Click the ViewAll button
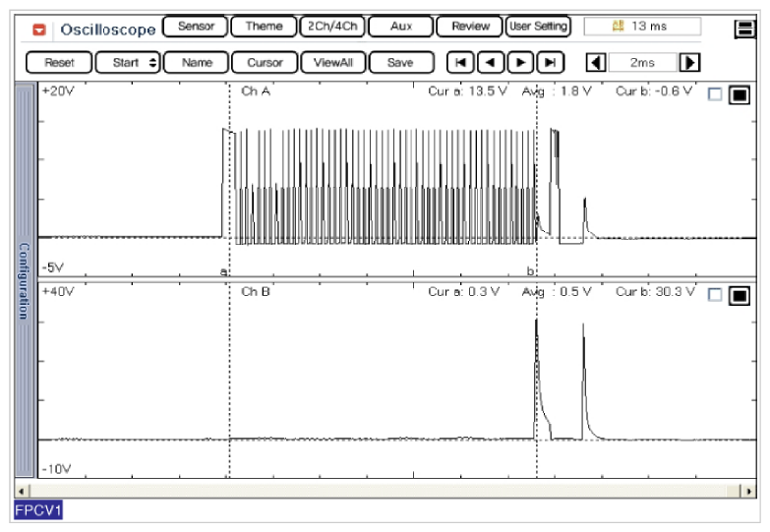The image size is (770, 532). pyautogui.click(x=332, y=63)
